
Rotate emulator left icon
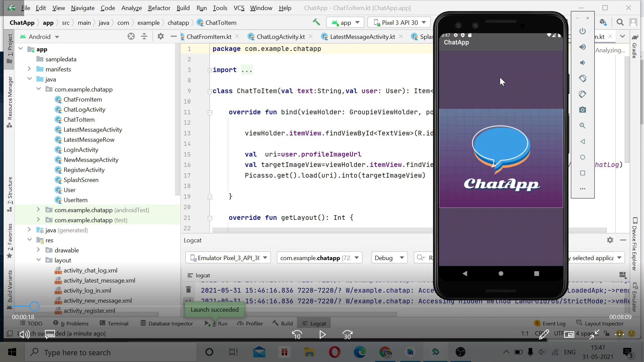[x=583, y=78]
